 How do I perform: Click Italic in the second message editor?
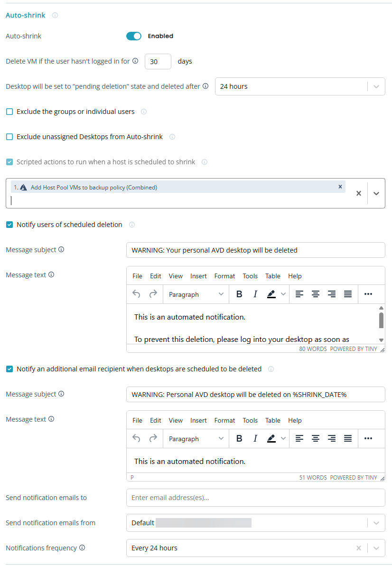coord(255,439)
